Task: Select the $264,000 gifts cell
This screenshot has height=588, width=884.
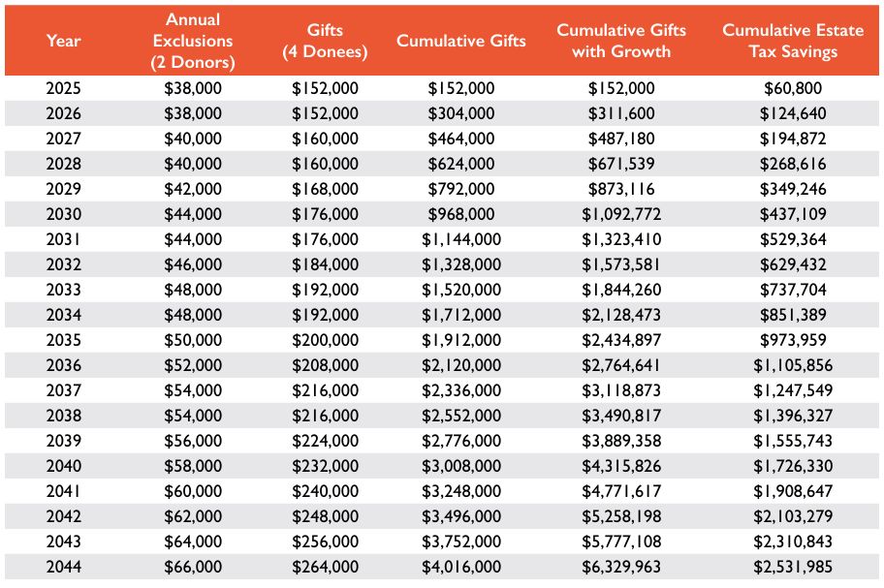Action: (x=325, y=569)
